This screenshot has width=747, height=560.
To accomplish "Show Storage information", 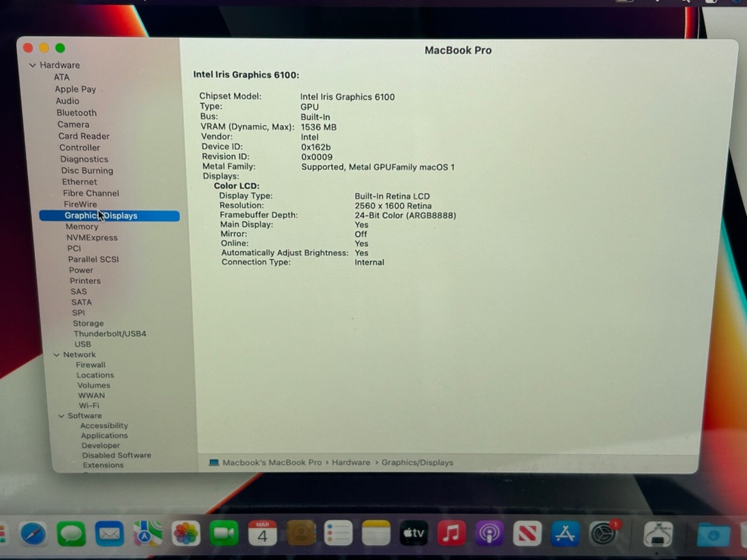I will click(88, 324).
